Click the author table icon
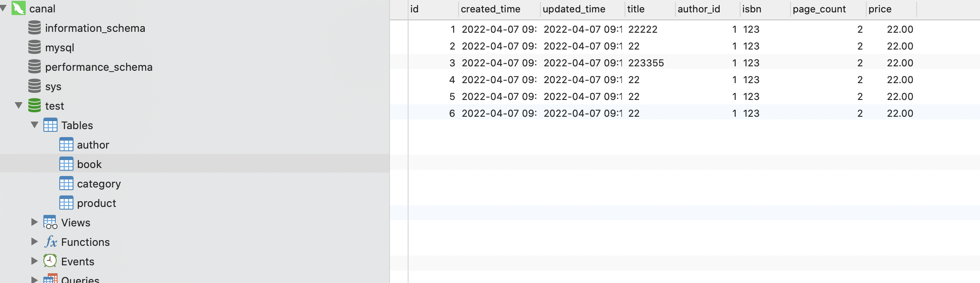 pyautogui.click(x=66, y=145)
